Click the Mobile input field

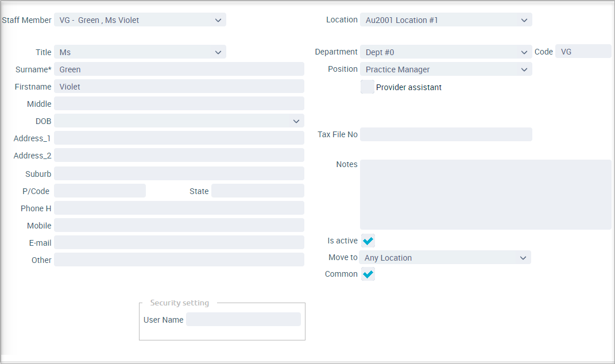coord(179,226)
